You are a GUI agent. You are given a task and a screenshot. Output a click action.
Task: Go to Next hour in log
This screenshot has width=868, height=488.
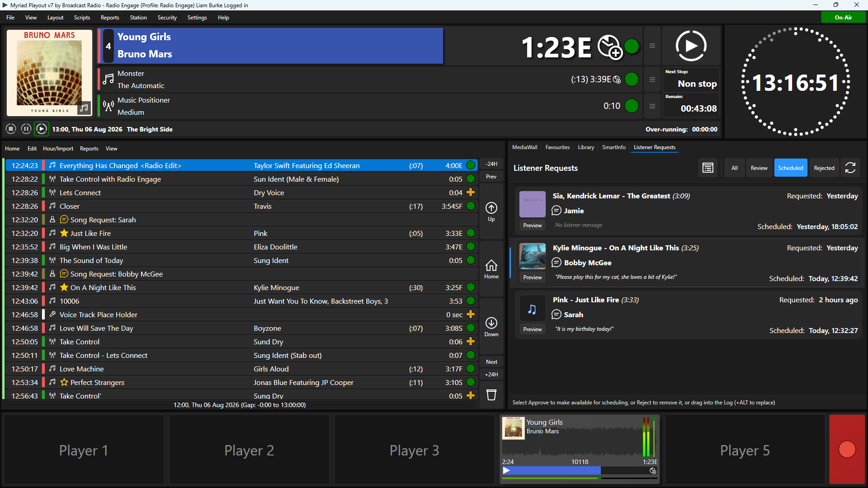(x=491, y=362)
